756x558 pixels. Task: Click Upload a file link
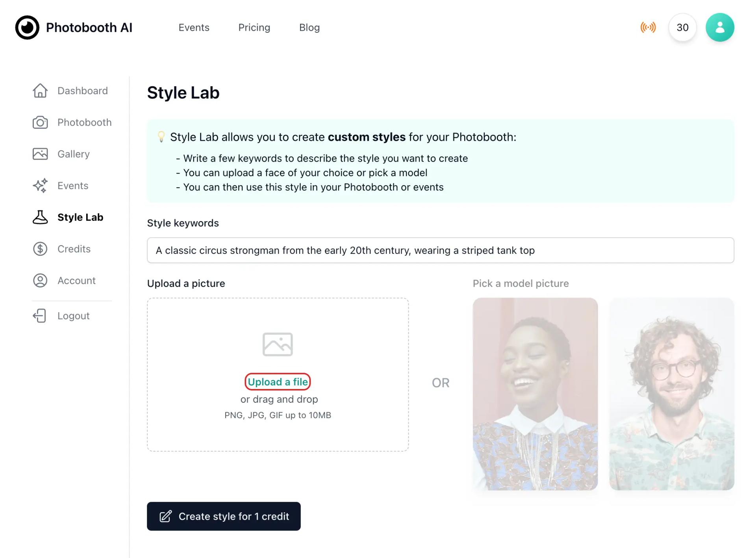(x=278, y=382)
